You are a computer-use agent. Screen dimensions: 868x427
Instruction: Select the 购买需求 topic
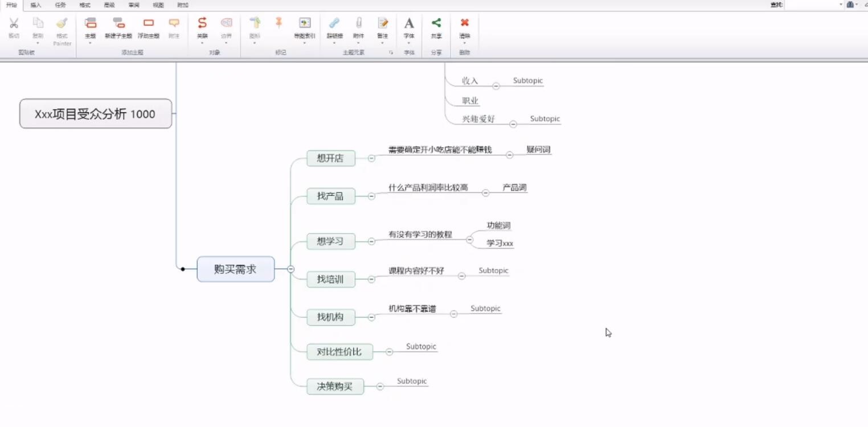236,269
